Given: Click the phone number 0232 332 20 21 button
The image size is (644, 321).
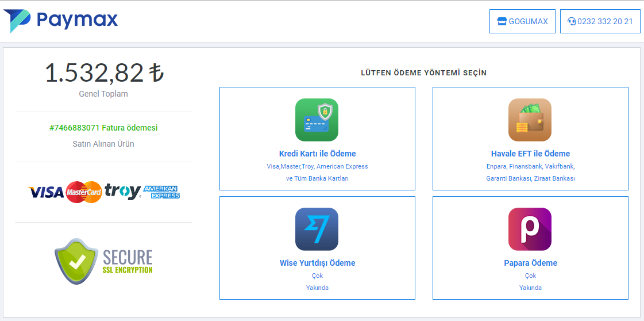Looking at the screenshot, I should pyautogui.click(x=600, y=21).
